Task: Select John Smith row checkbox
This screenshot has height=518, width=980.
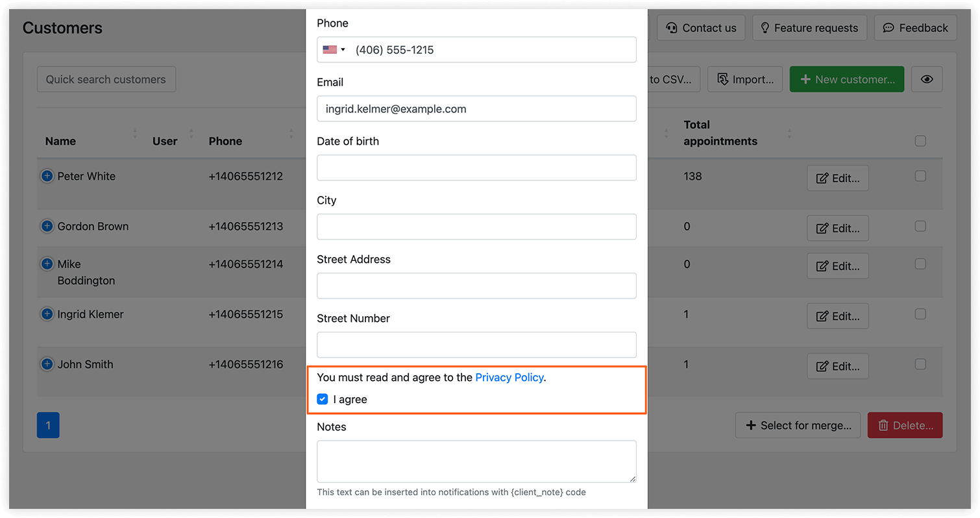Action: point(920,364)
